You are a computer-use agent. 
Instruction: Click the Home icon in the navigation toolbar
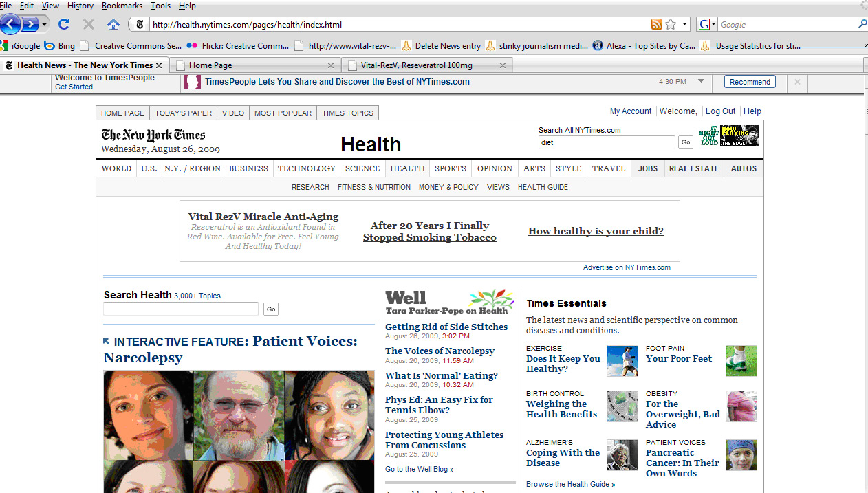[113, 25]
